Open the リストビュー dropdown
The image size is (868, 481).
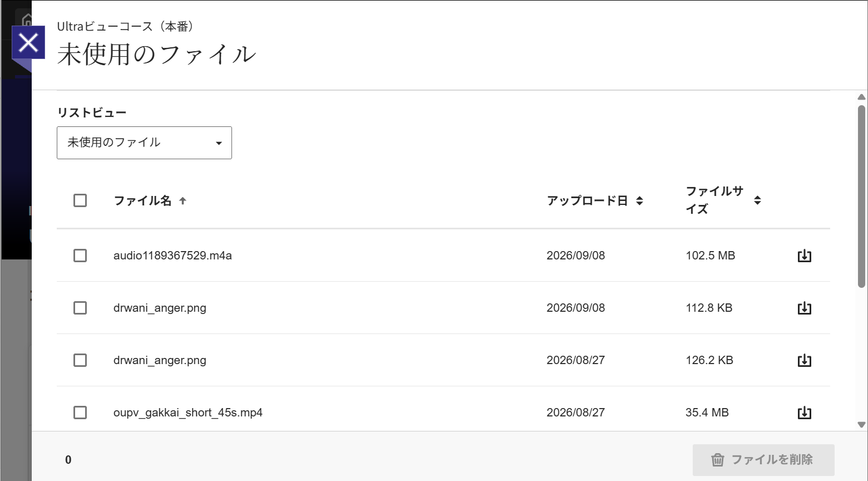point(144,143)
